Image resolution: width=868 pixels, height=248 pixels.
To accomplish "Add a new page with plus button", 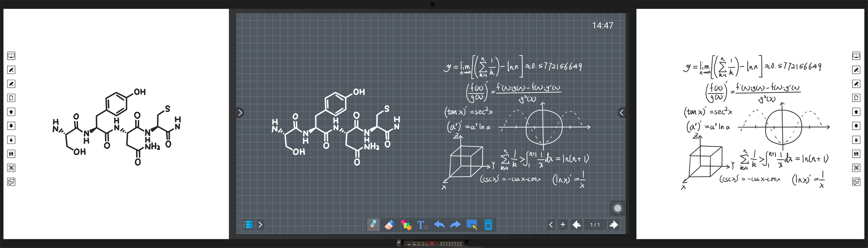I will tap(563, 225).
